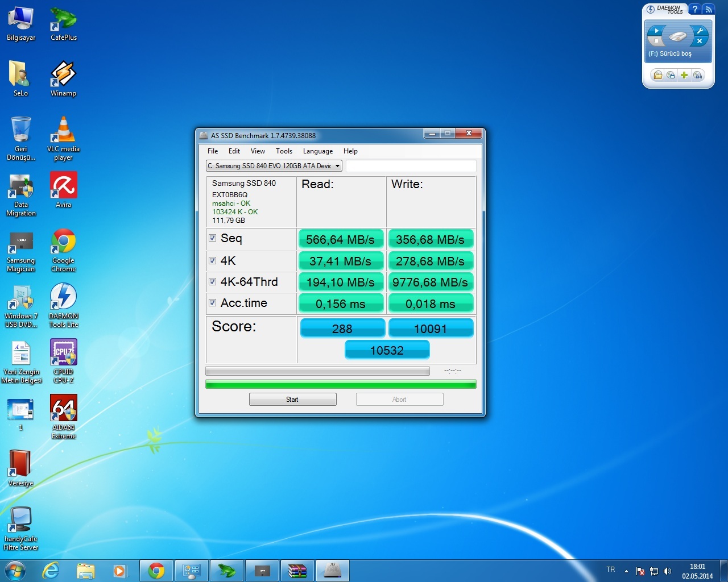728x582 pixels.
Task: Click the DAEMON Tools gadget stop/unmount button
Action: (x=656, y=41)
